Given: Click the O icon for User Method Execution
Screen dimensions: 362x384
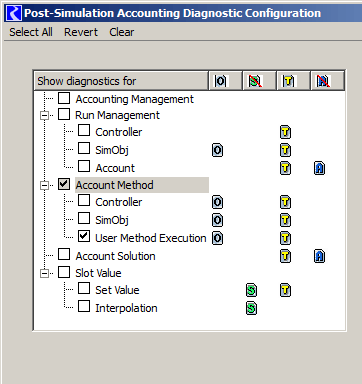Looking at the screenshot, I should point(218,238).
